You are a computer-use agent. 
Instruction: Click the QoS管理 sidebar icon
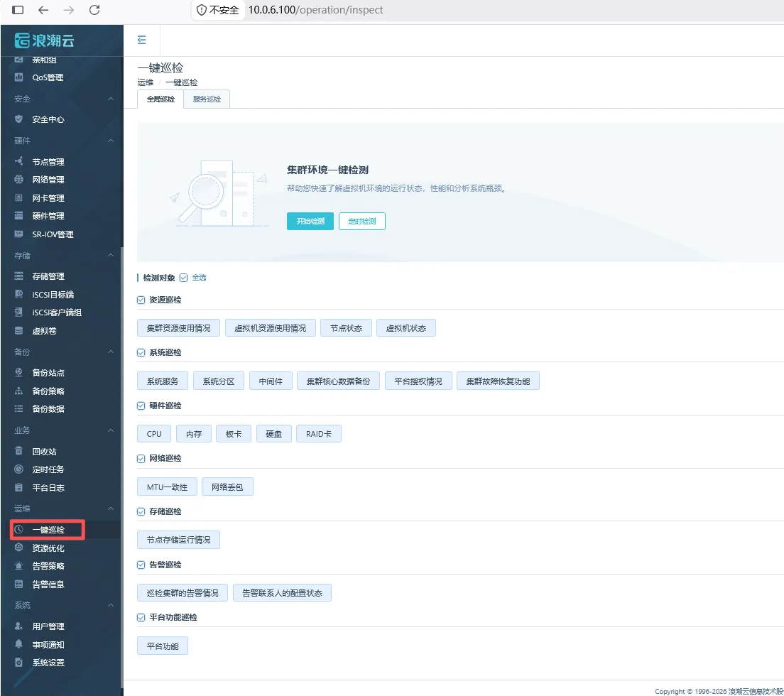coord(18,77)
